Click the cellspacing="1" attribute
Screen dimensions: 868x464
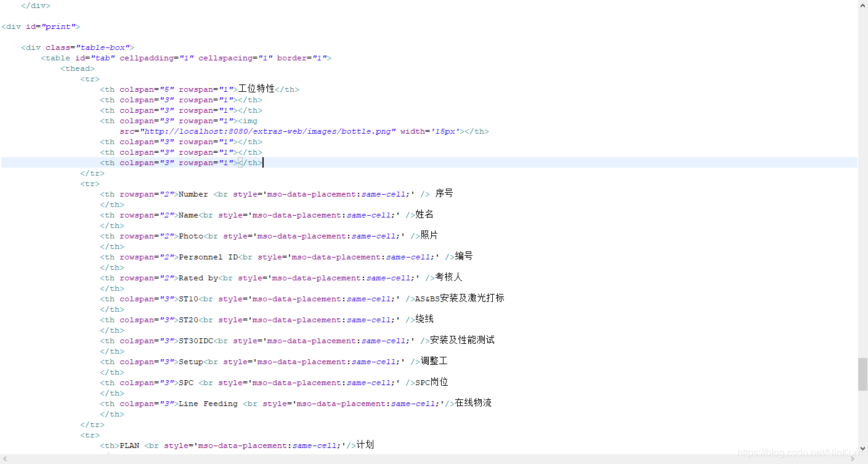(x=235, y=58)
